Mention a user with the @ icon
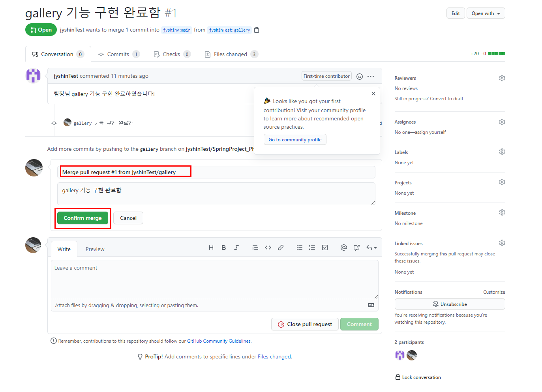542x392 pixels. [x=344, y=248]
